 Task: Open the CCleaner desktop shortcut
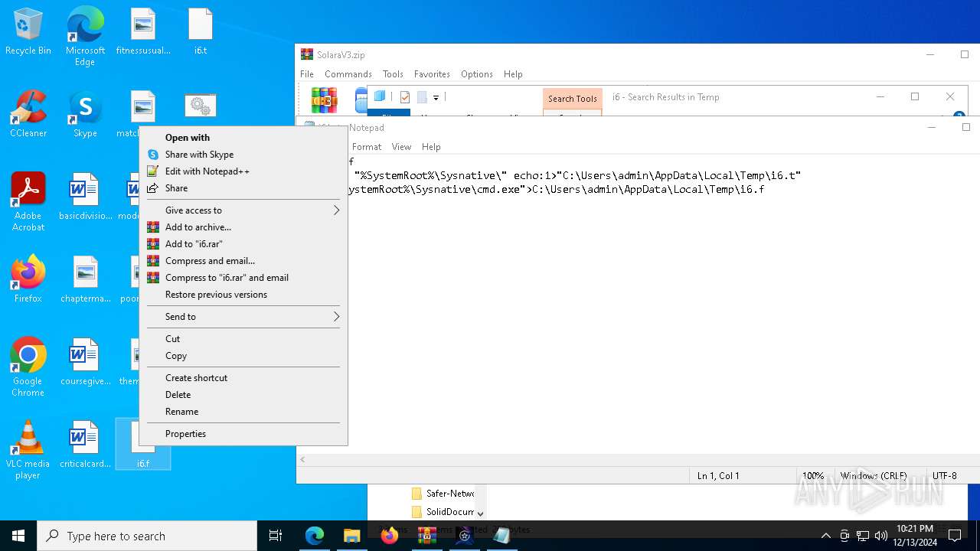(28, 115)
